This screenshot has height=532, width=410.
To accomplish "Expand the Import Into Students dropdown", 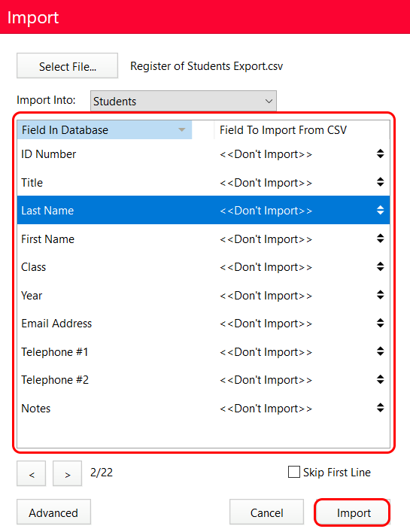I will click(184, 101).
